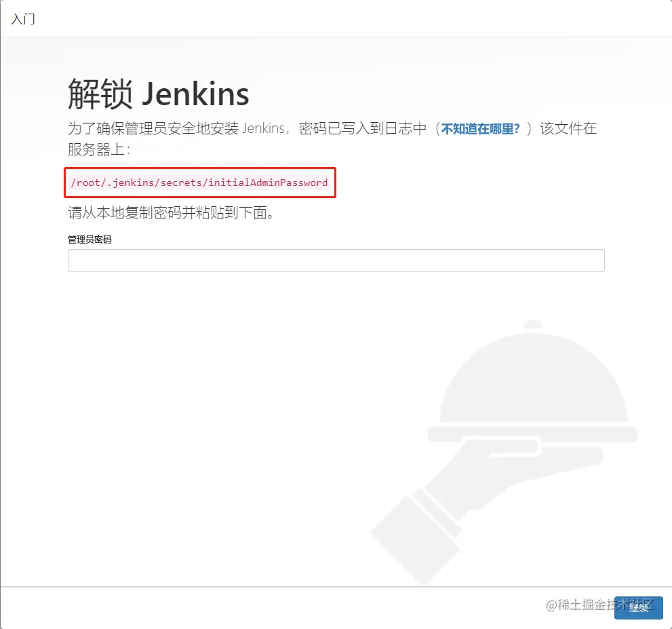Open the '不知道在哪里?' help link

(x=480, y=129)
